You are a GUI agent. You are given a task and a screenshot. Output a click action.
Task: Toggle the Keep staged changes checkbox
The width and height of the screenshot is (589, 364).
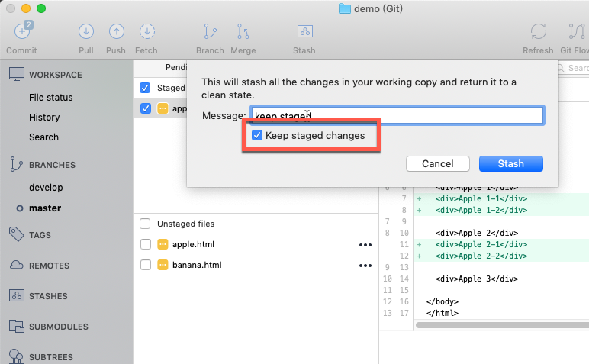pos(257,135)
